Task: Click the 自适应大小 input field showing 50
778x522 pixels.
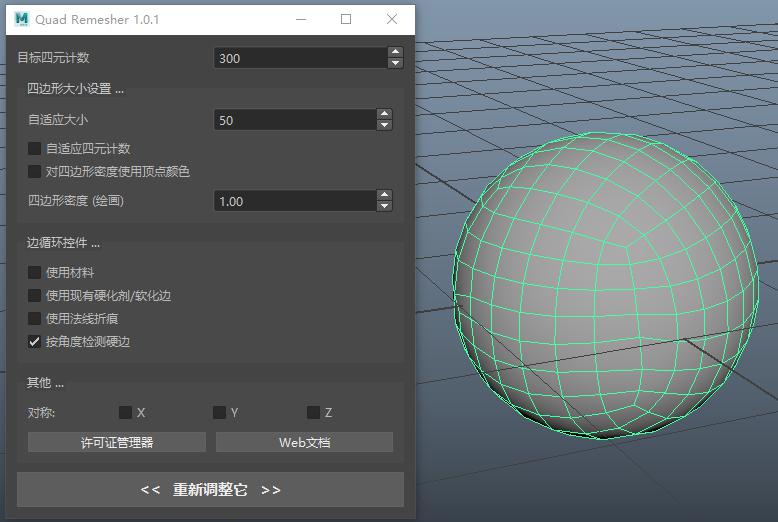Action: pos(294,120)
